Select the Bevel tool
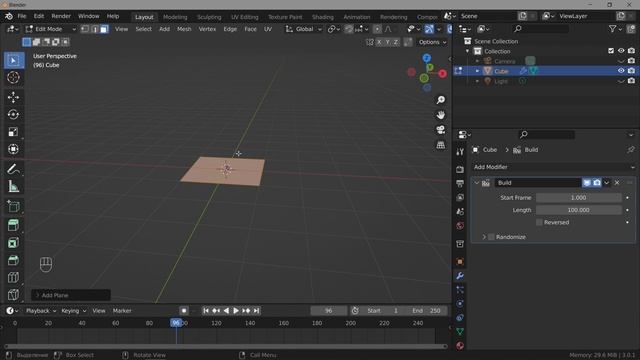 click(x=13, y=260)
